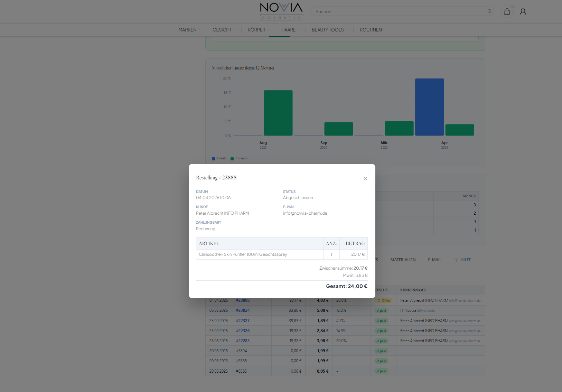Open the shopping bag cart icon
This screenshot has width=562, height=392.
[507, 12]
